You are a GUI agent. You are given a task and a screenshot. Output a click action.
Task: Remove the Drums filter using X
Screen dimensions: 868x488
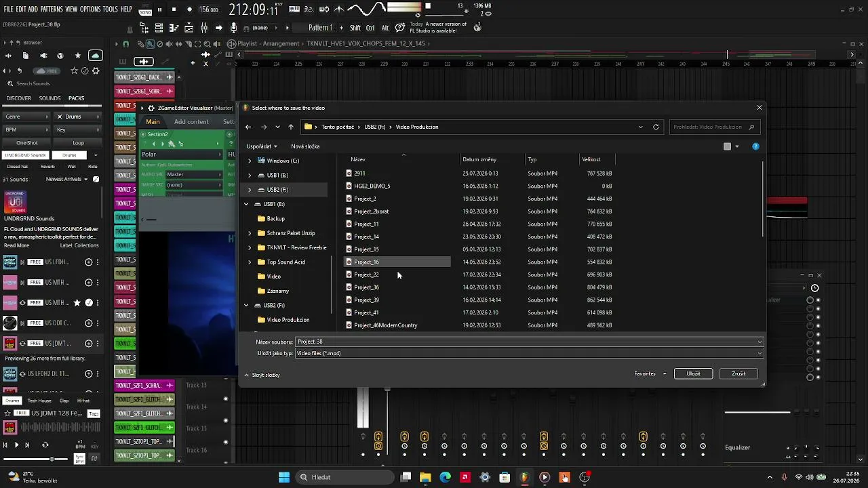click(60, 117)
